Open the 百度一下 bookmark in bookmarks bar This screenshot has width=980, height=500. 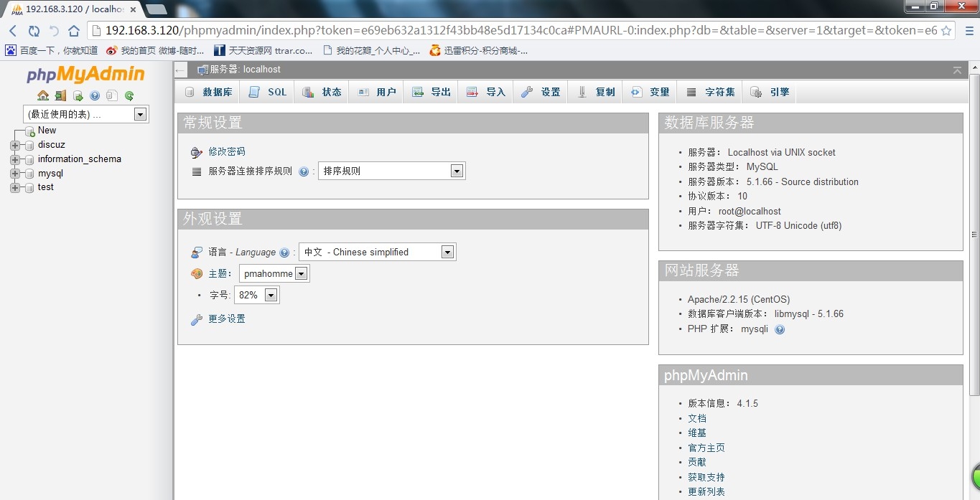pyautogui.click(x=51, y=51)
